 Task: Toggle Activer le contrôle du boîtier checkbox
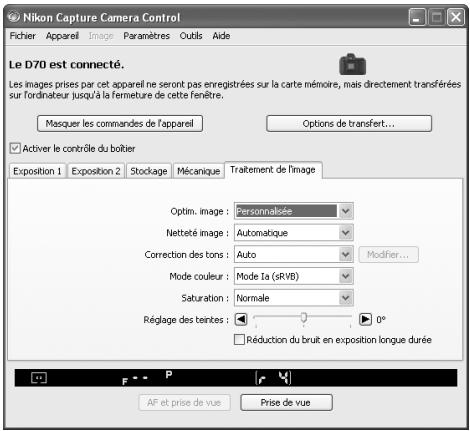(15, 148)
